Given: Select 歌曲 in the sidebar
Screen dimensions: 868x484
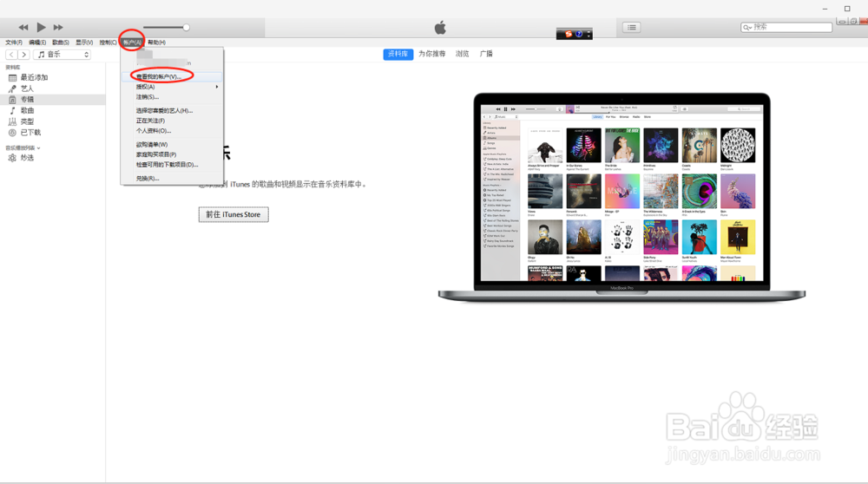Looking at the screenshot, I should point(27,111).
